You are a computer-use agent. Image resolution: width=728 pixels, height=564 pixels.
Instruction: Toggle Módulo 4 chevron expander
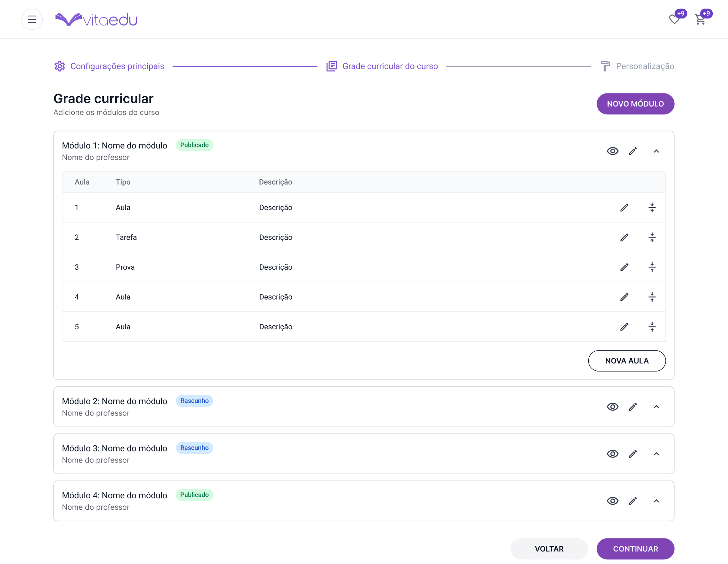coord(656,501)
